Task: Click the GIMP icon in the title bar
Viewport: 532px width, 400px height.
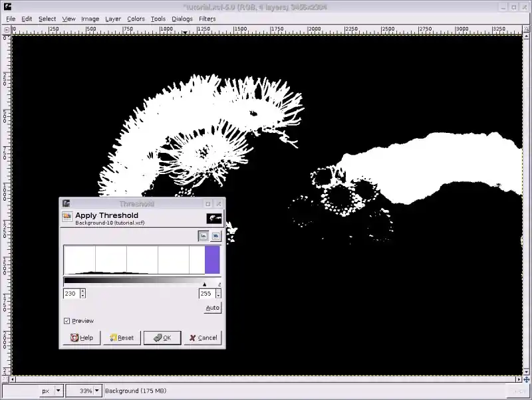Action: 8,7
